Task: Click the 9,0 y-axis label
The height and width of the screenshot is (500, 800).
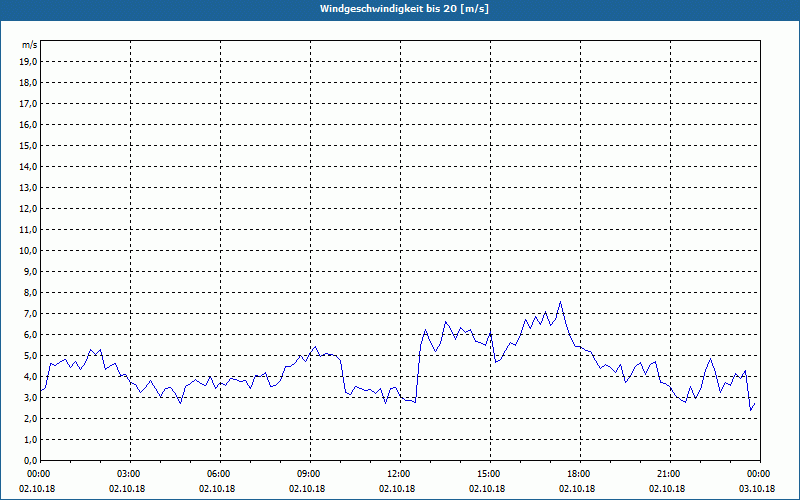Action: pos(30,271)
